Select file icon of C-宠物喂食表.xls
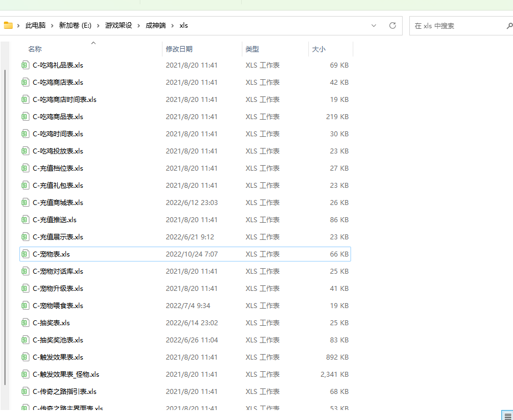This screenshot has width=513, height=420. coord(25,306)
